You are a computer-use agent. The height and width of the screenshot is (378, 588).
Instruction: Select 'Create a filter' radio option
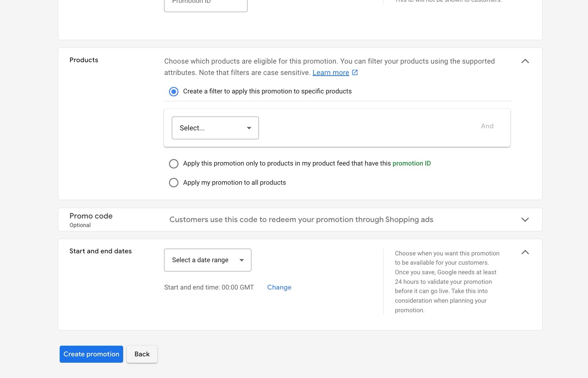click(174, 92)
